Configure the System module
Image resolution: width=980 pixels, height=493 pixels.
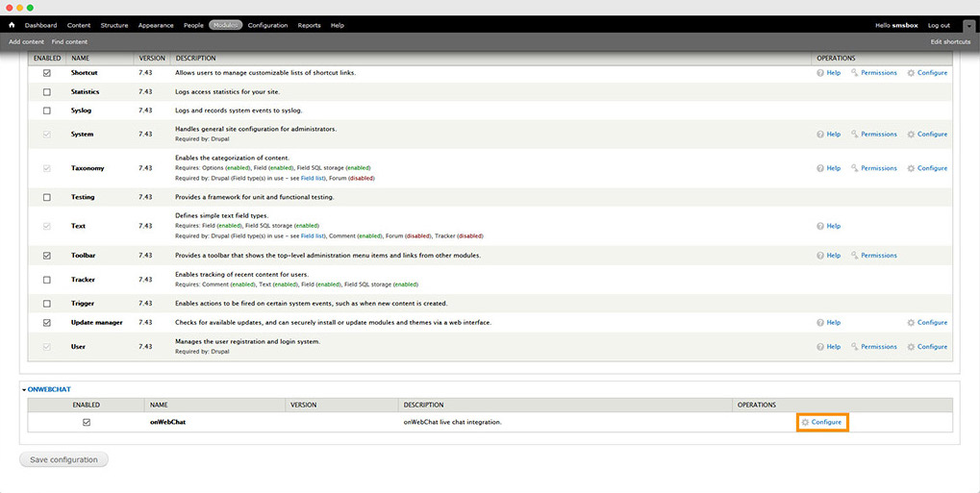coord(927,135)
